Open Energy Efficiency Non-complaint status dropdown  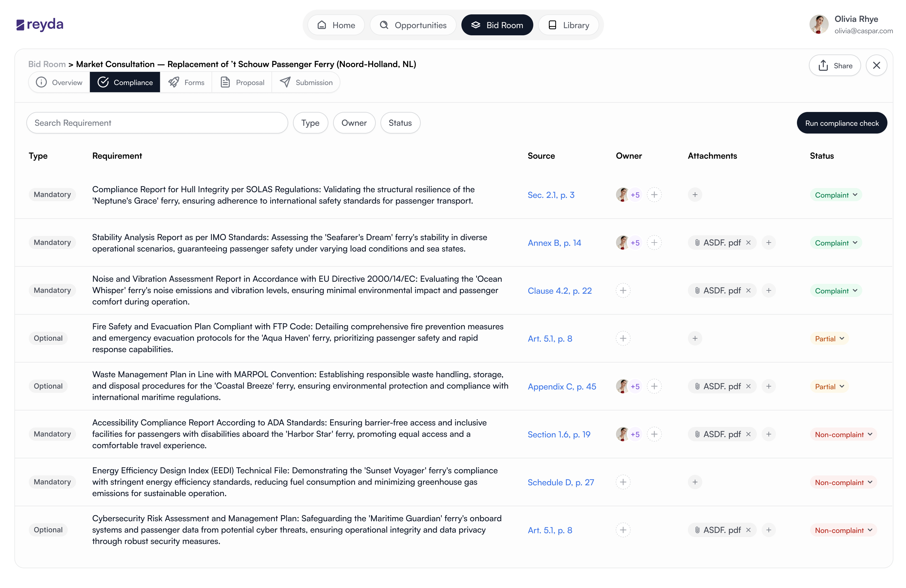coord(844,483)
